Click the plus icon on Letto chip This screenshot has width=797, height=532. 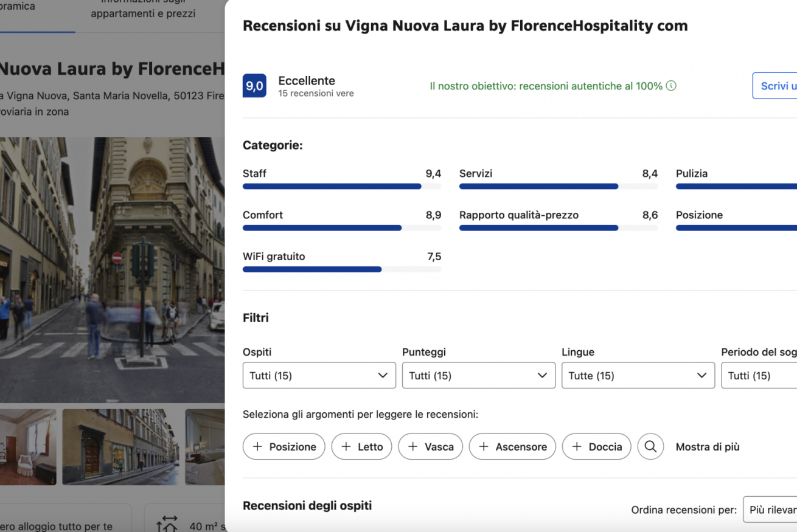click(x=346, y=447)
